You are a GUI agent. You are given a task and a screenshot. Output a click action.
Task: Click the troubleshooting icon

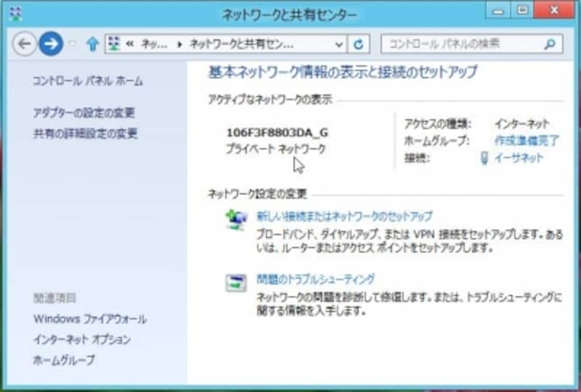click(236, 282)
